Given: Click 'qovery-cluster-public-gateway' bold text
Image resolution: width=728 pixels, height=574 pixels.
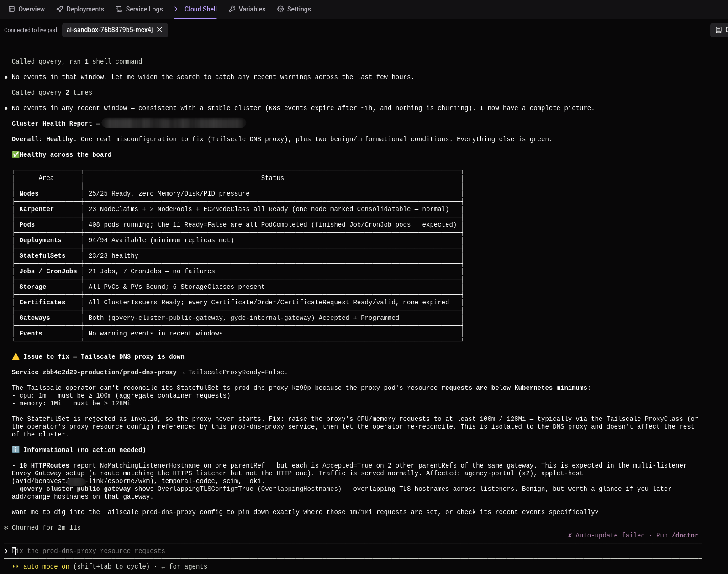Looking at the screenshot, I should (x=75, y=489).
